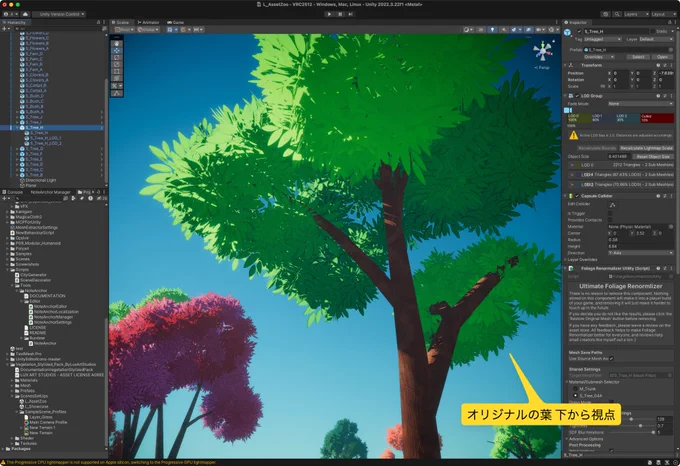Open the Layers dropdown in top bar
This screenshot has width=680, height=466.
(636, 14)
